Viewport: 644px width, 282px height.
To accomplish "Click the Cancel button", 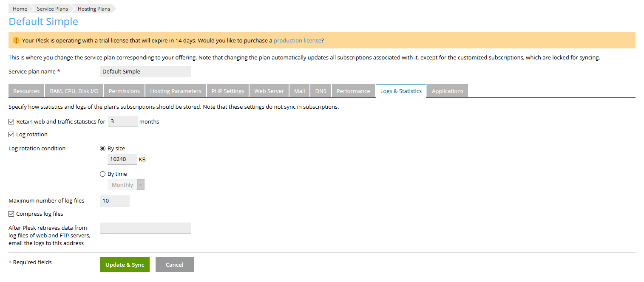I will [x=174, y=265].
